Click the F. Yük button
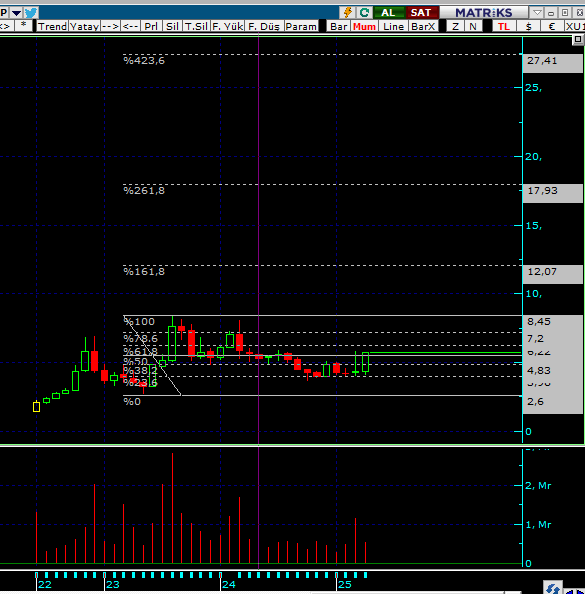The width and height of the screenshot is (585, 594). click(227, 26)
